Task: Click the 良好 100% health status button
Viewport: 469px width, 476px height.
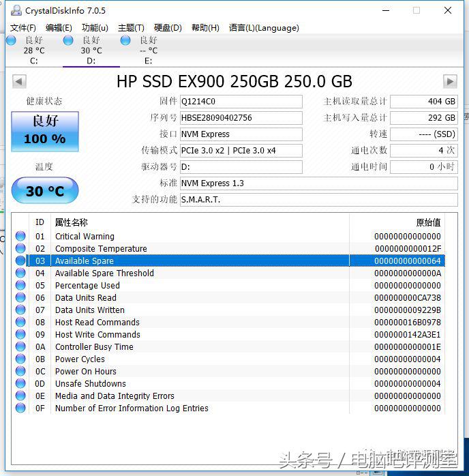Action: tap(45, 132)
